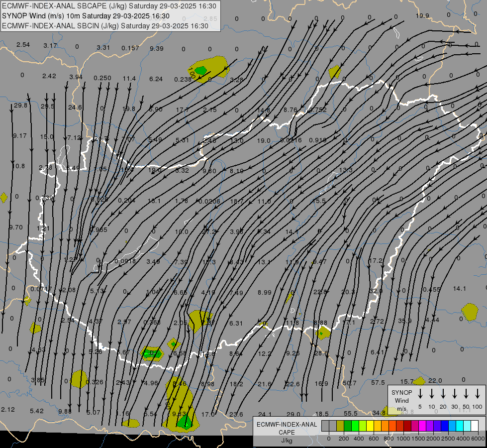Click the map value 35.9
The width and height of the screenshot is (487, 448).
(x=405, y=321)
